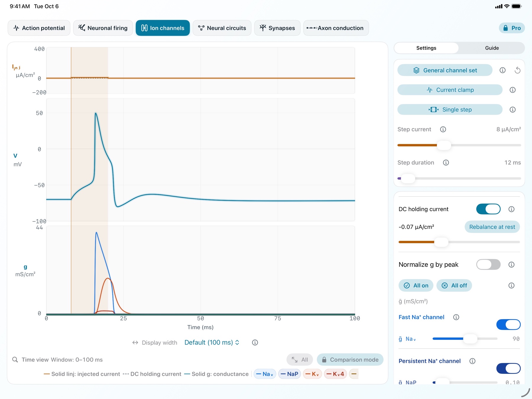Show info about Current clamp mode
This screenshot has height=399, width=532.
pyautogui.click(x=512, y=90)
